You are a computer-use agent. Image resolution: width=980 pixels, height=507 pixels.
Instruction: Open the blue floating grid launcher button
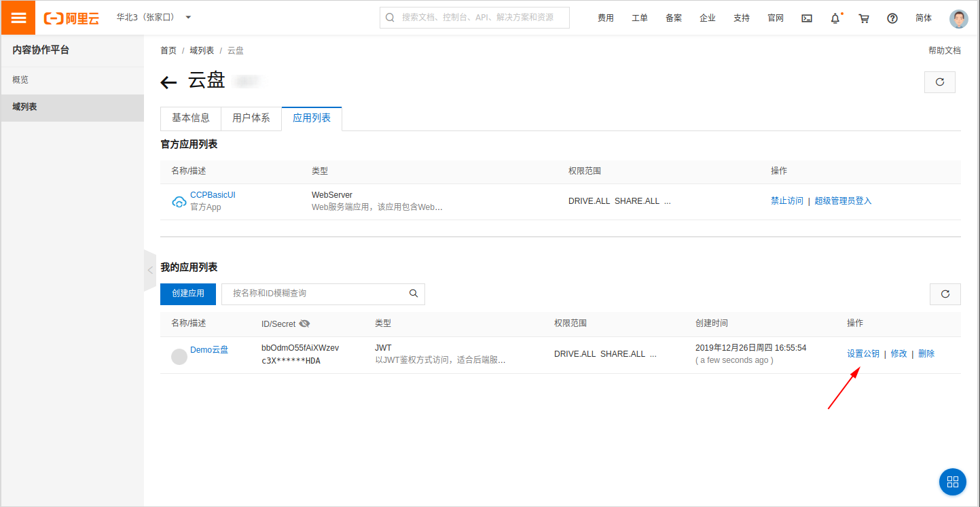tap(953, 482)
